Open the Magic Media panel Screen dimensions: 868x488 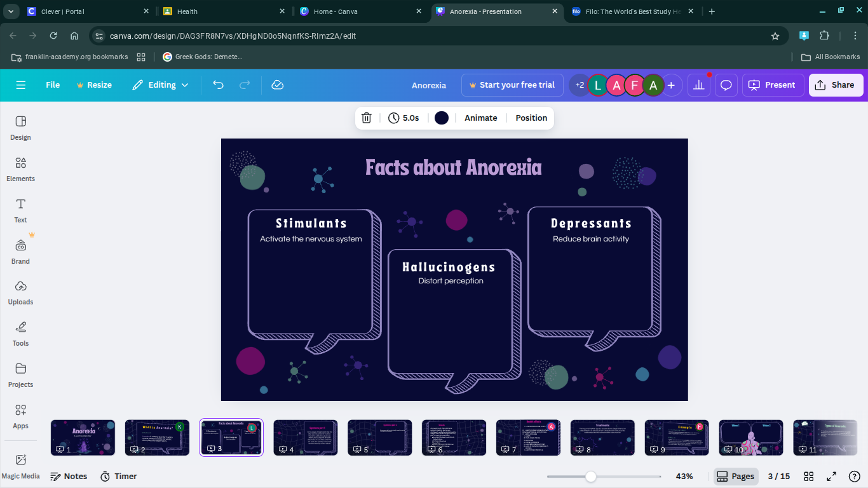coord(20,464)
